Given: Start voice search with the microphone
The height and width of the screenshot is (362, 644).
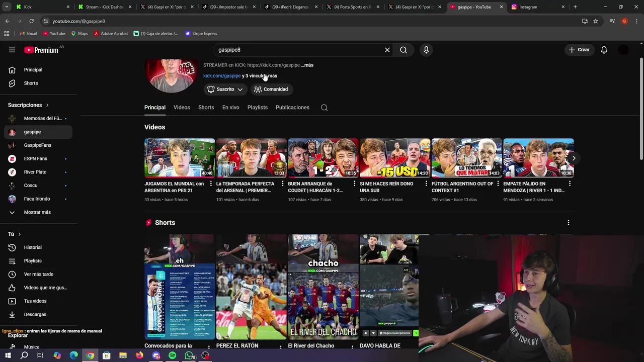Looking at the screenshot, I should (426, 50).
